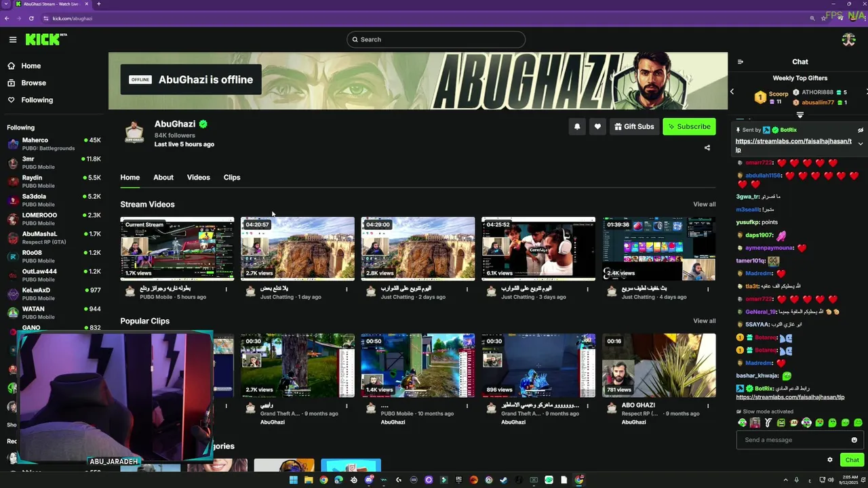
Task: Click the share icon below Subscribe
Action: 707,148
